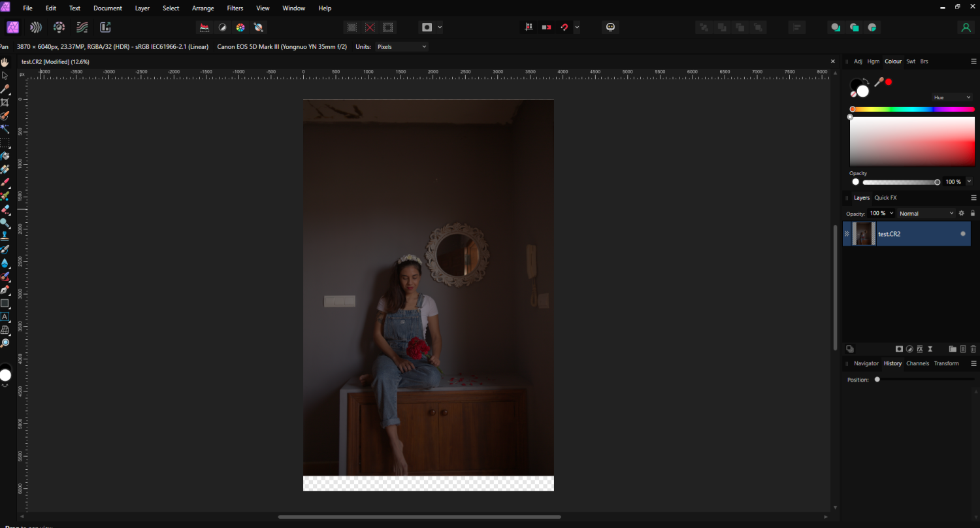Pick the Colour Picker tool
Screen dimensions: 980x528
click(5, 89)
